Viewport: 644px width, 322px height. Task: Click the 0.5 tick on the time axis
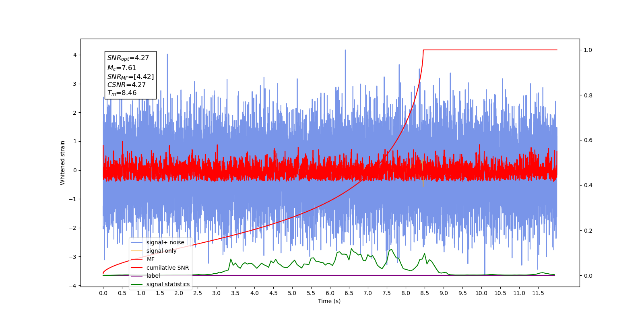[x=122, y=293]
